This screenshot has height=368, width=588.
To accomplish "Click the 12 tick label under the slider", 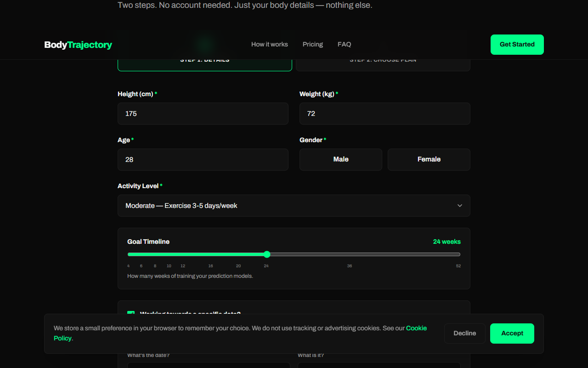I will 183,266.
